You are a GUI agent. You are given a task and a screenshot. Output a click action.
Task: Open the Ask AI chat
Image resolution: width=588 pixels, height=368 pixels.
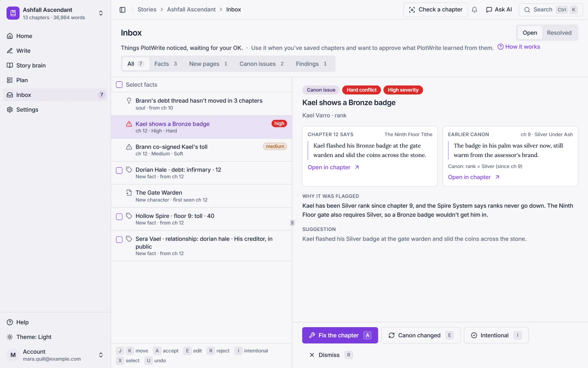click(499, 10)
